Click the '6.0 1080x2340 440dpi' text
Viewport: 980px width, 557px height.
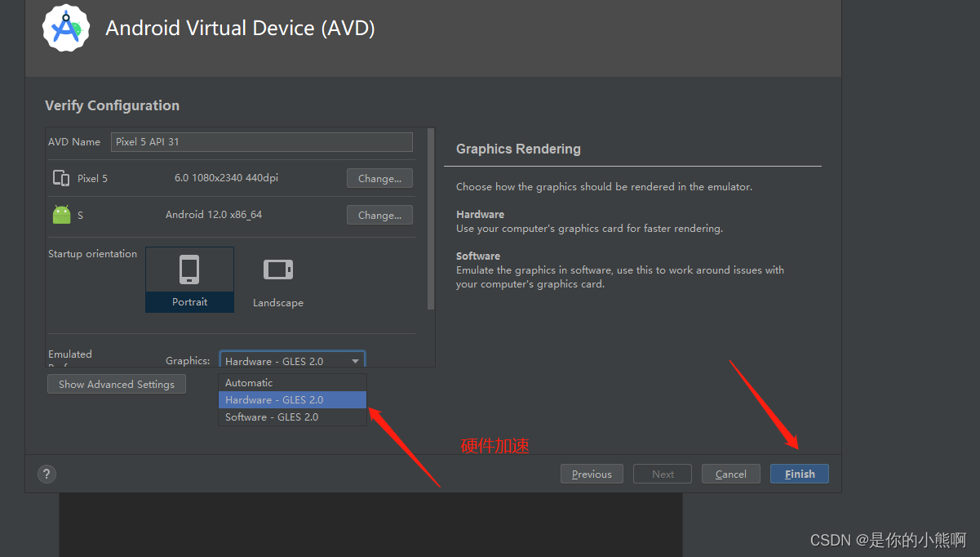coord(226,177)
